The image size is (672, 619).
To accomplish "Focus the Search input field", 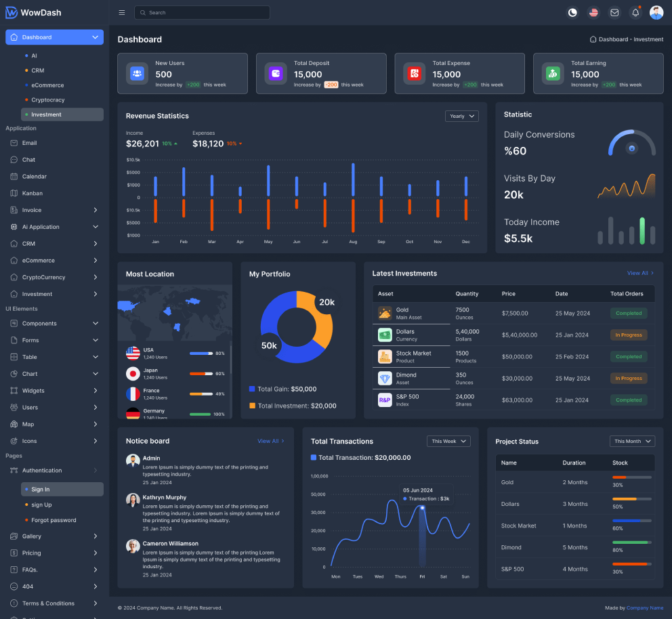I will (203, 12).
